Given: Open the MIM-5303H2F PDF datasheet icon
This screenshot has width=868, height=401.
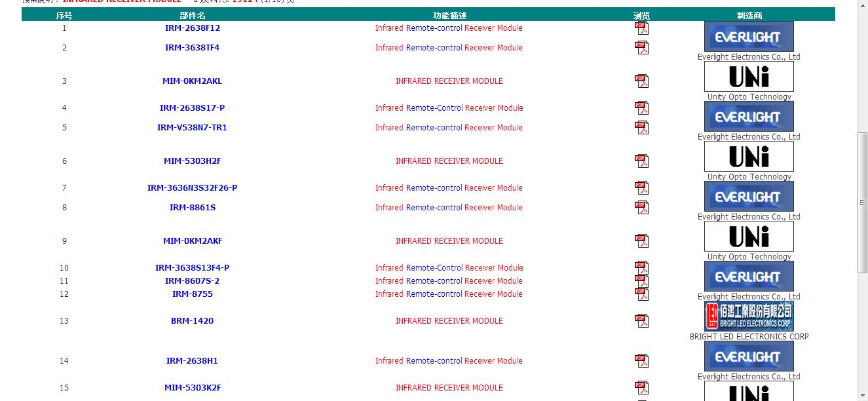Looking at the screenshot, I should tap(641, 161).
